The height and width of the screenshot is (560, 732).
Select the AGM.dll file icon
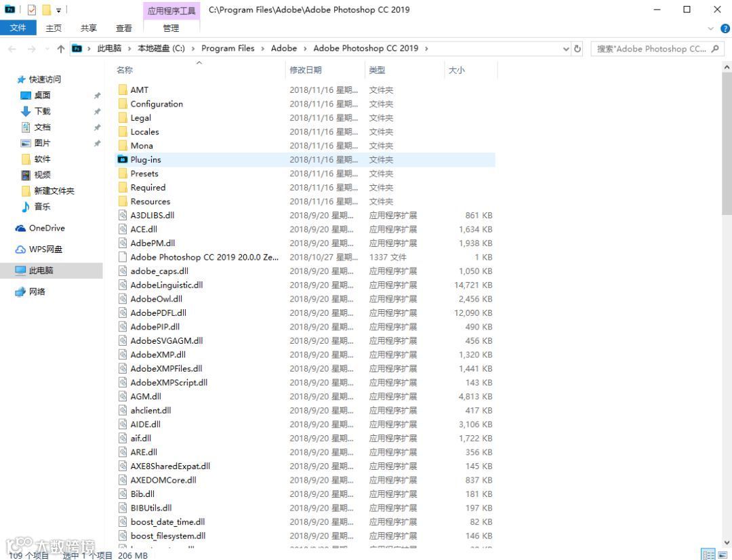pos(123,396)
